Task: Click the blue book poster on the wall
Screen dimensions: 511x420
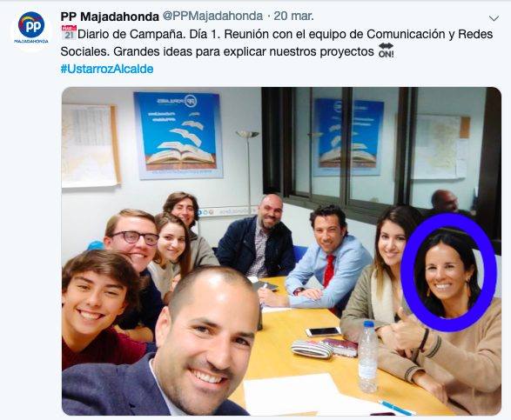Action: (x=178, y=135)
